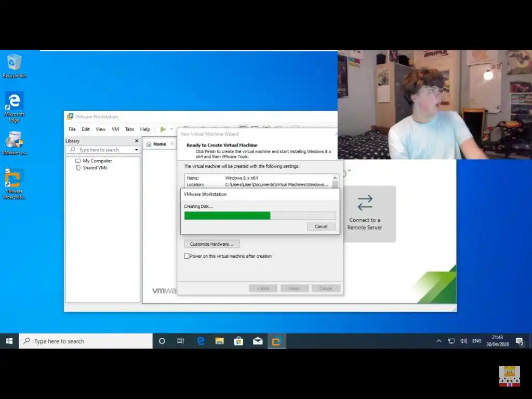Click the wizard Finish button
The height and width of the screenshot is (399, 532).
pyautogui.click(x=294, y=288)
